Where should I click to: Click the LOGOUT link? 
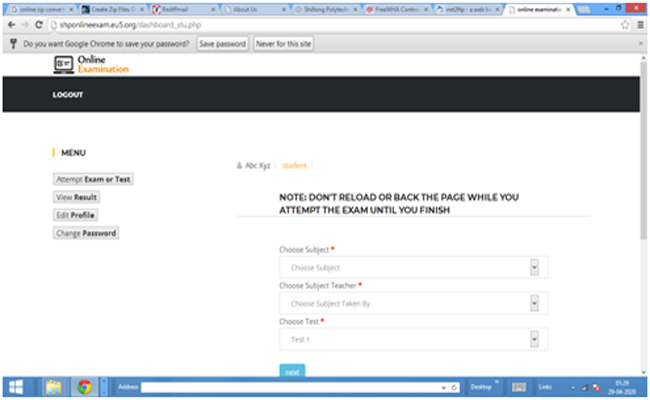tap(68, 95)
